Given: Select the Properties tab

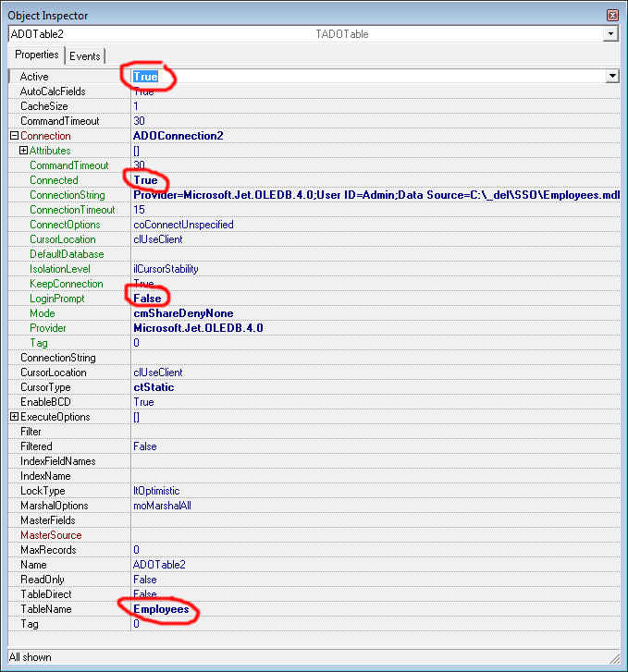Looking at the screenshot, I should (x=37, y=55).
